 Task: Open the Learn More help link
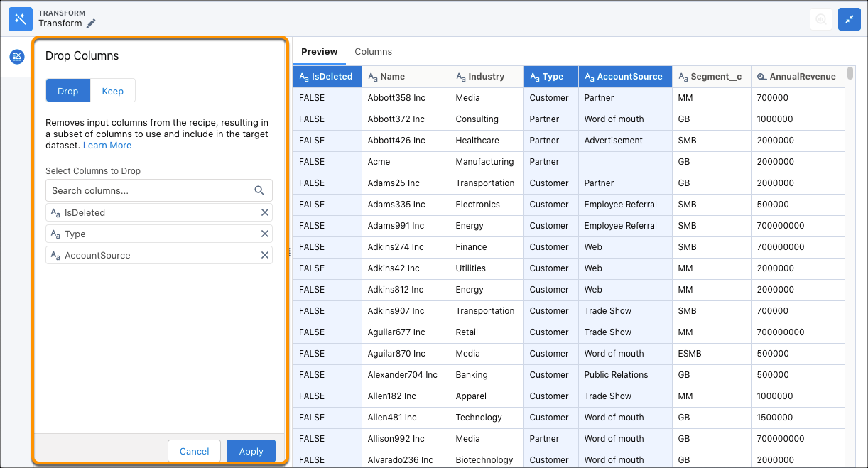(x=107, y=145)
